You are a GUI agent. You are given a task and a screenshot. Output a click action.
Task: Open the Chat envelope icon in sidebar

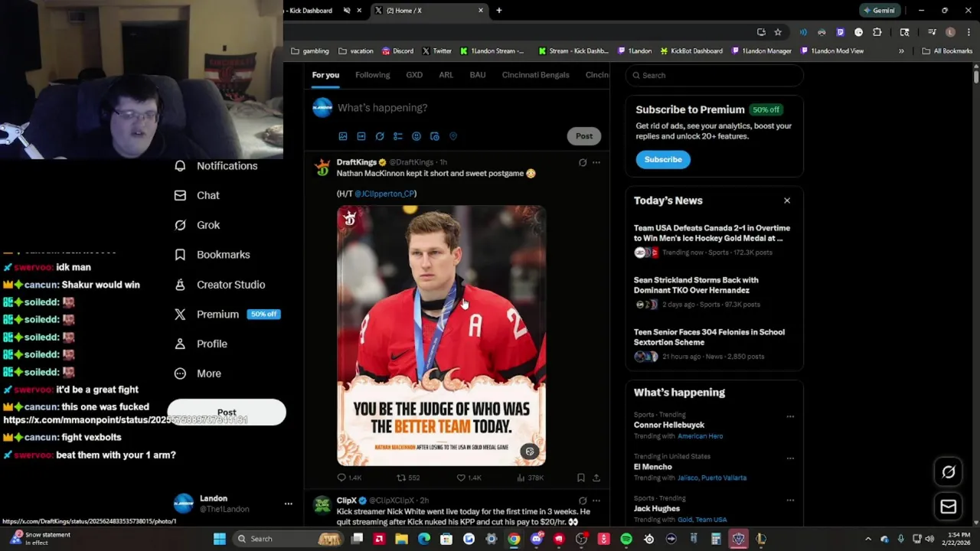tap(180, 195)
